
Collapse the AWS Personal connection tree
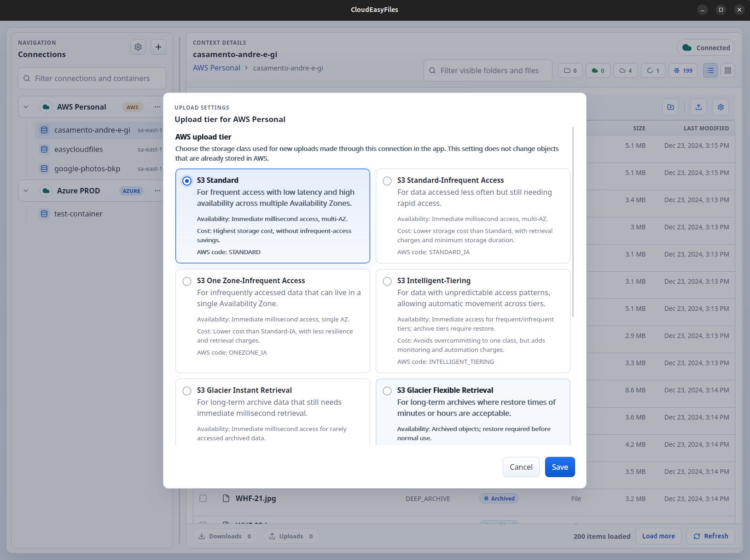pos(26,107)
